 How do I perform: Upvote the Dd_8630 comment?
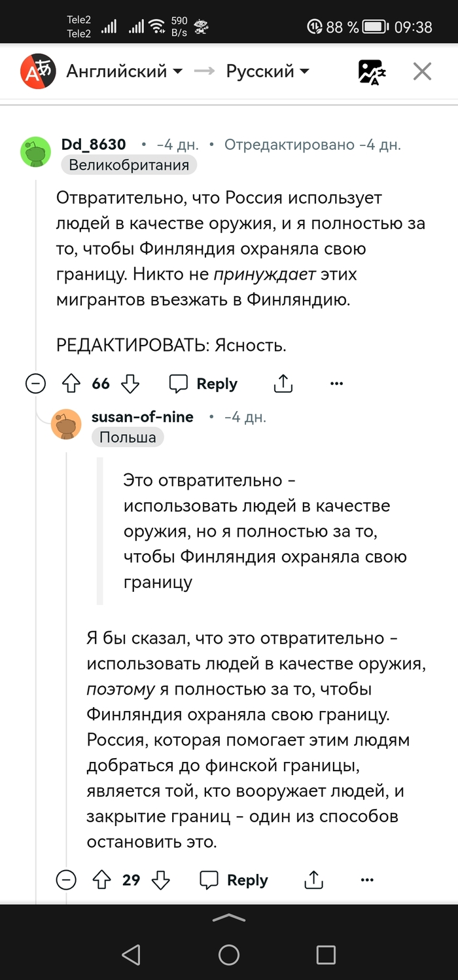[x=69, y=384]
